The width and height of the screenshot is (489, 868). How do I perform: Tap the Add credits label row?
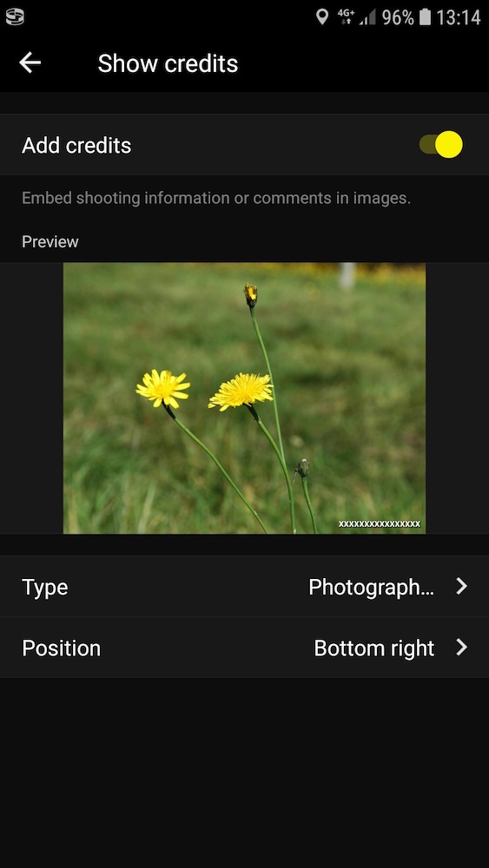tap(244, 145)
